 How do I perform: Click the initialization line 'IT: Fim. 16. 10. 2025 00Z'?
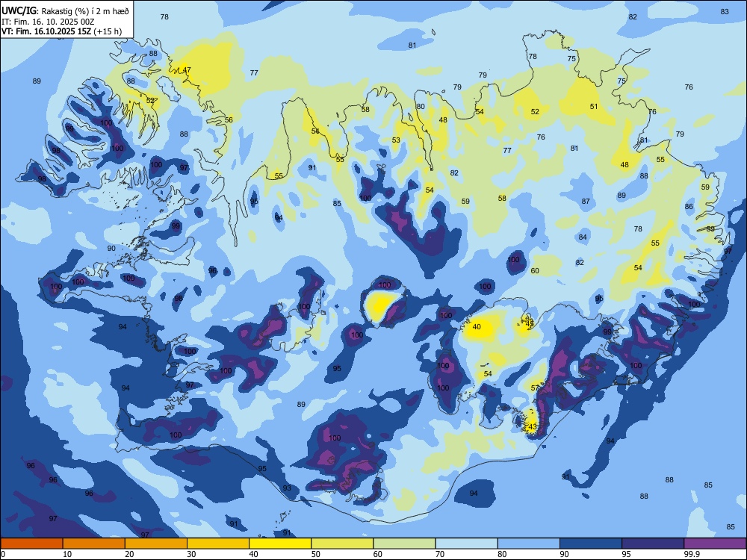click(48, 22)
